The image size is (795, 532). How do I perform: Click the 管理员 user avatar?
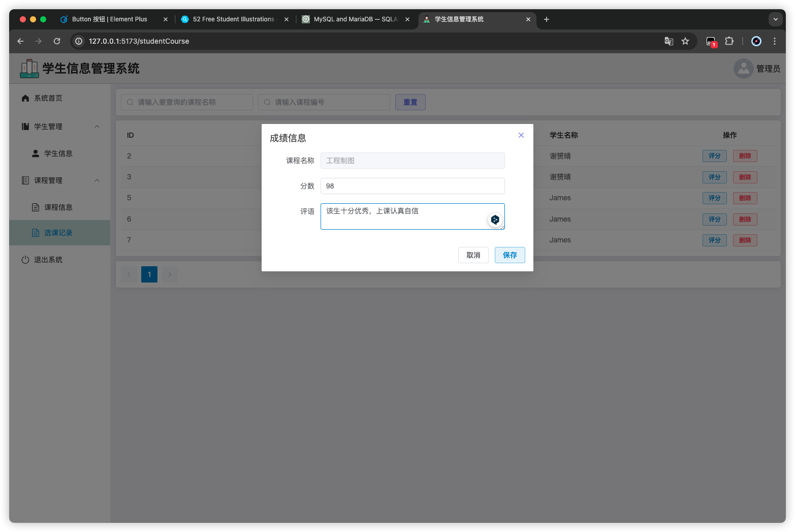click(744, 69)
